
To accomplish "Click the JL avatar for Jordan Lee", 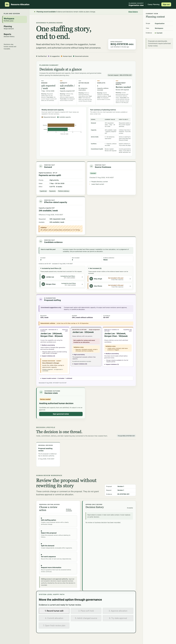I will click(43, 277).
